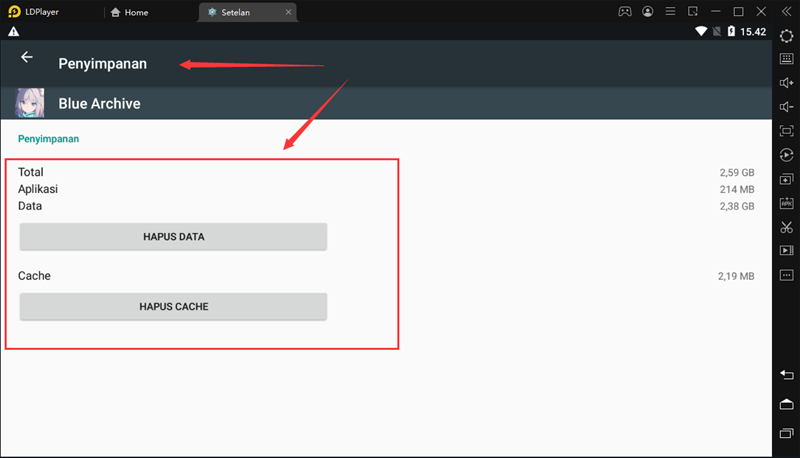Open the multi-instance sync icon
Viewport: 800px width, 458px height.
786,179
